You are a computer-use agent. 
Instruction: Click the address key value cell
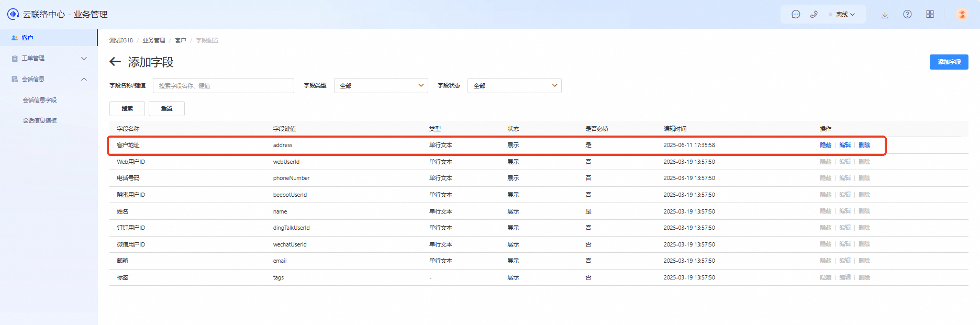coord(283,145)
